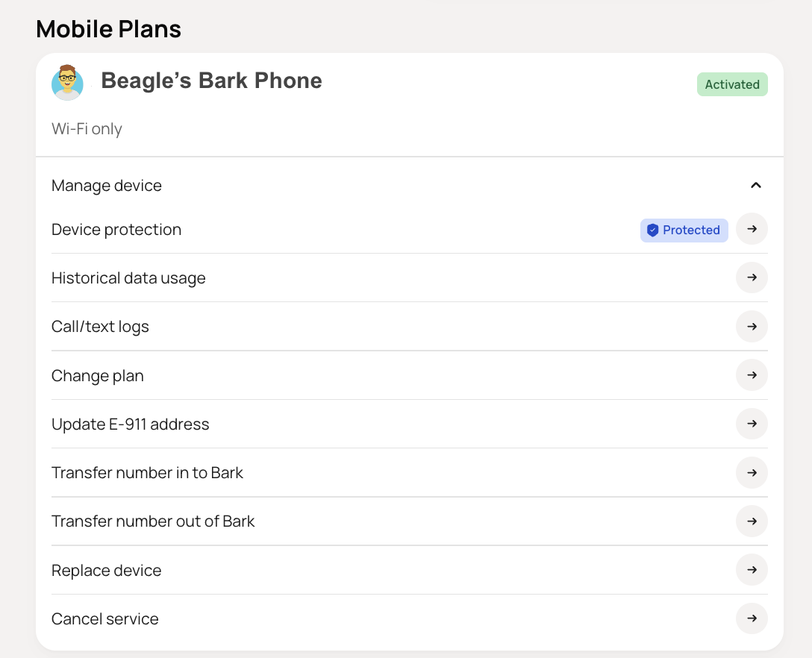Click the Activated status badge
The image size is (812, 658).
pos(732,84)
